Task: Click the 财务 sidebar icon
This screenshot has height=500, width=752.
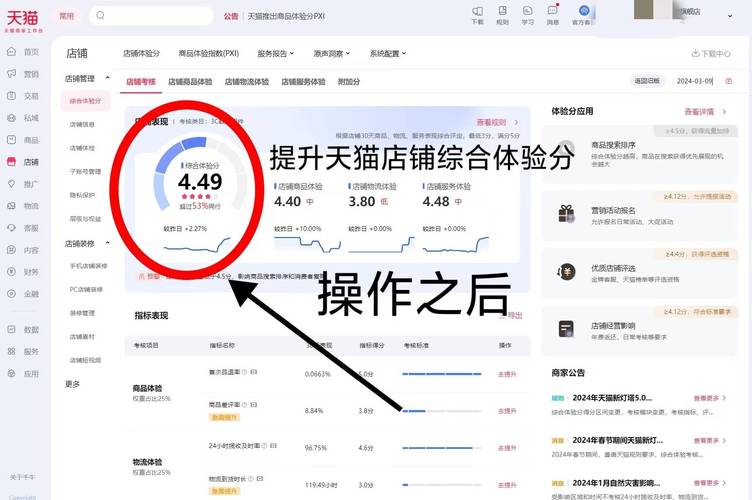Action: click(12, 271)
